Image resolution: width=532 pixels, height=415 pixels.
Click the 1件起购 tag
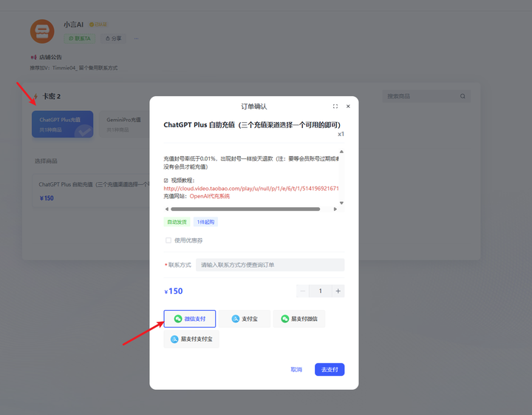point(205,222)
